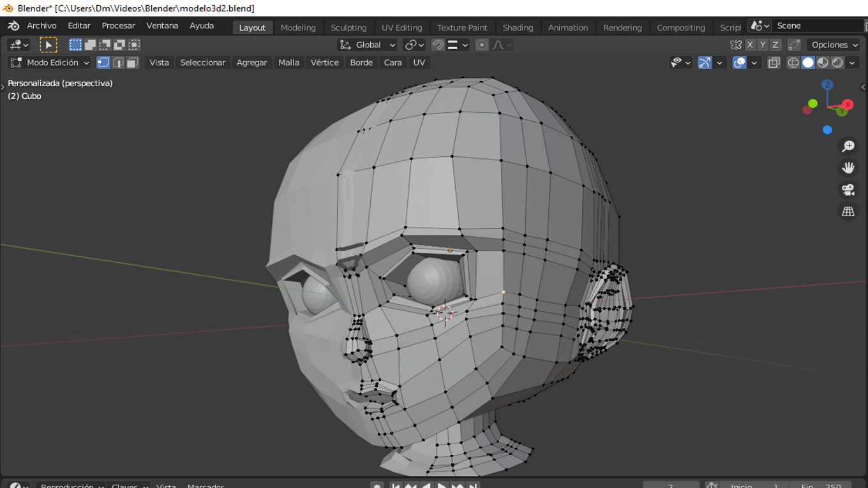
Task: Choose subtract selection mode icon
Action: pos(105,45)
